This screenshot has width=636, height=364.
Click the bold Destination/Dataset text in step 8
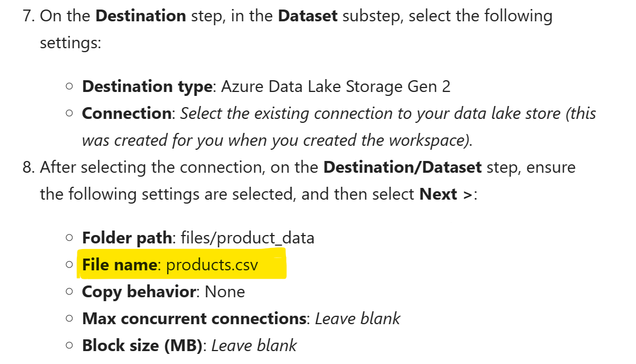[402, 167]
